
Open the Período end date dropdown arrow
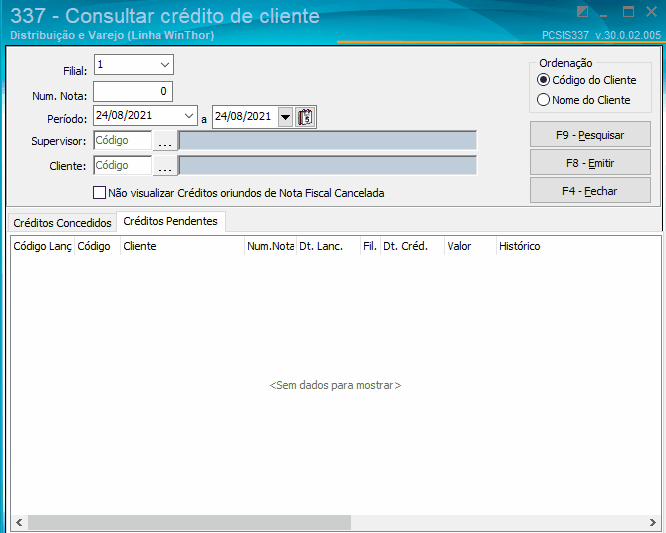click(x=285, y=117)
